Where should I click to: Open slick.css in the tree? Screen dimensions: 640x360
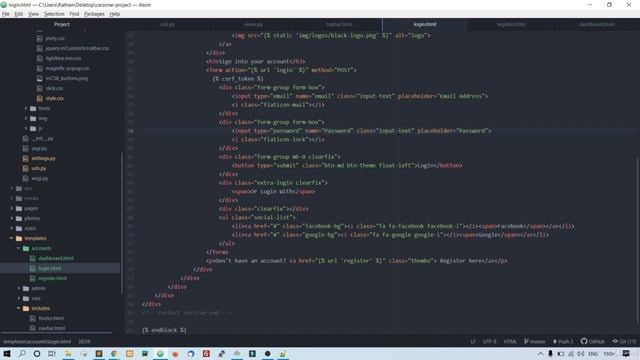pyautogui.click(x=54, y=89)
